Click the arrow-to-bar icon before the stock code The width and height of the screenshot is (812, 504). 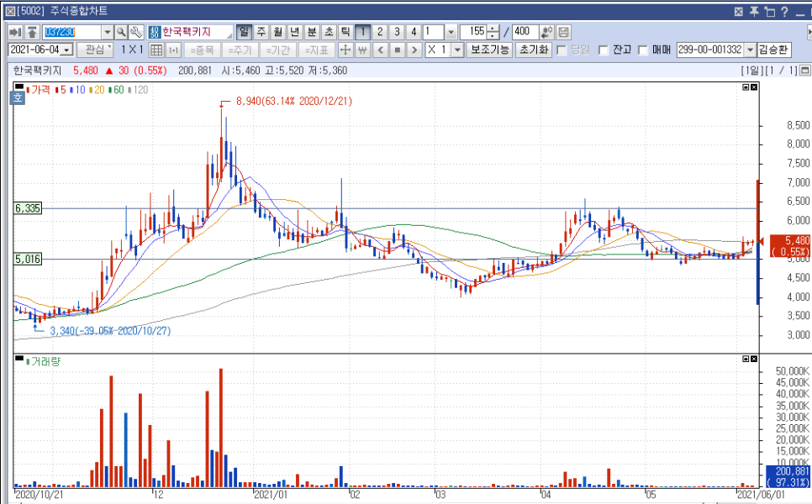[15, 32]
